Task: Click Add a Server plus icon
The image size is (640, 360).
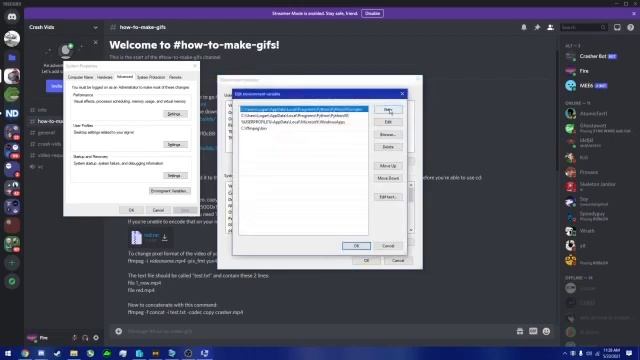Action: pos(12,262)
